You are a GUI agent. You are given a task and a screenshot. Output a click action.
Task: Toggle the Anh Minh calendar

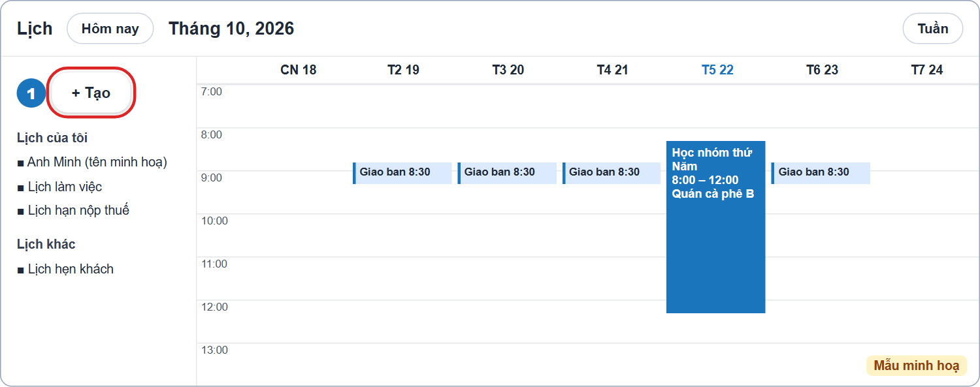point(92,162)
